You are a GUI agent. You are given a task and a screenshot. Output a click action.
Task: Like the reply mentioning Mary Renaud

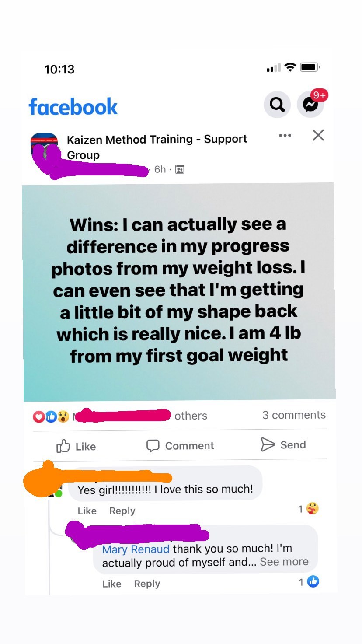pyautogui.click(x=111, y=584)
